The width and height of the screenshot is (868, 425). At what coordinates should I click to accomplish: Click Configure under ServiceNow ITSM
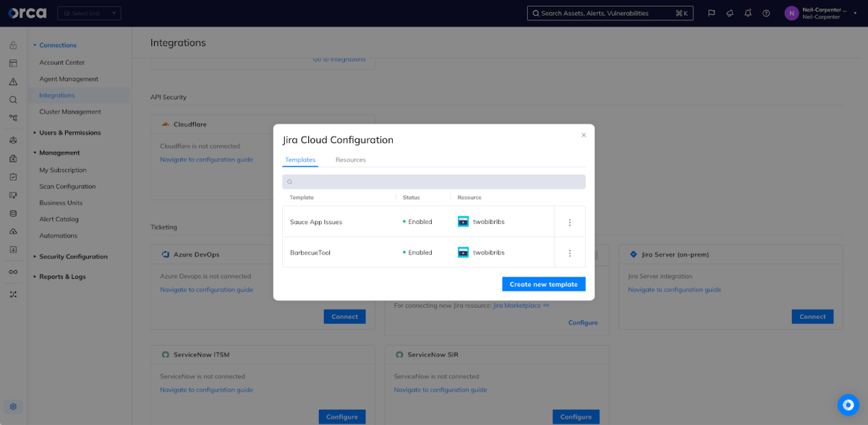click(x=342, y=416)
